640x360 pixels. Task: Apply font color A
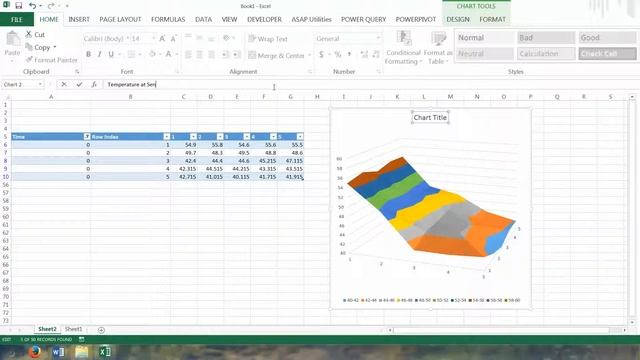168,54
